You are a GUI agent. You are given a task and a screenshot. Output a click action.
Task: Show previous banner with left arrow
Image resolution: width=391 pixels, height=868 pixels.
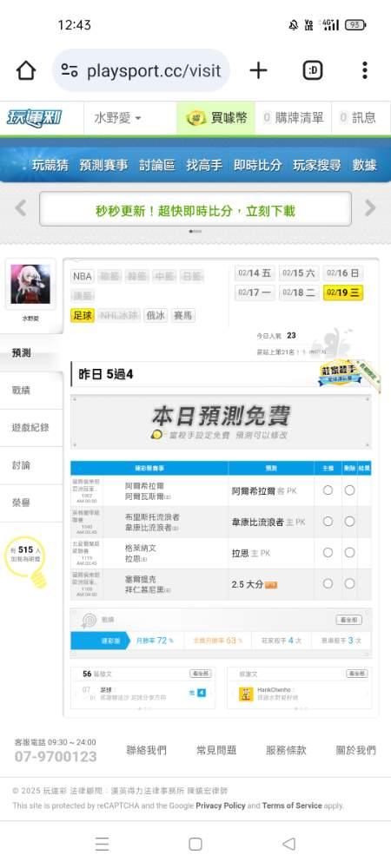pos(21,208)
